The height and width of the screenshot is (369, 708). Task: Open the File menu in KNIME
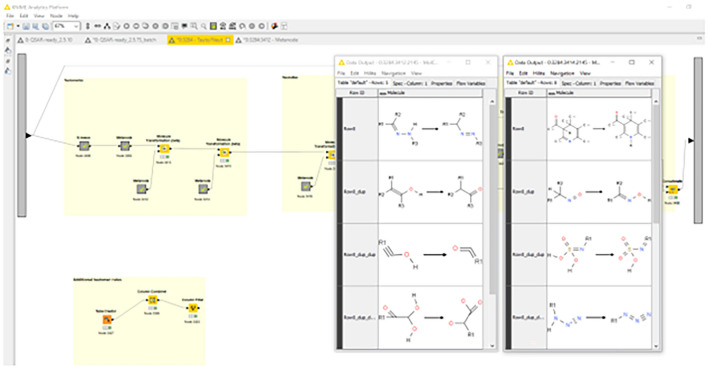[10, 16]
